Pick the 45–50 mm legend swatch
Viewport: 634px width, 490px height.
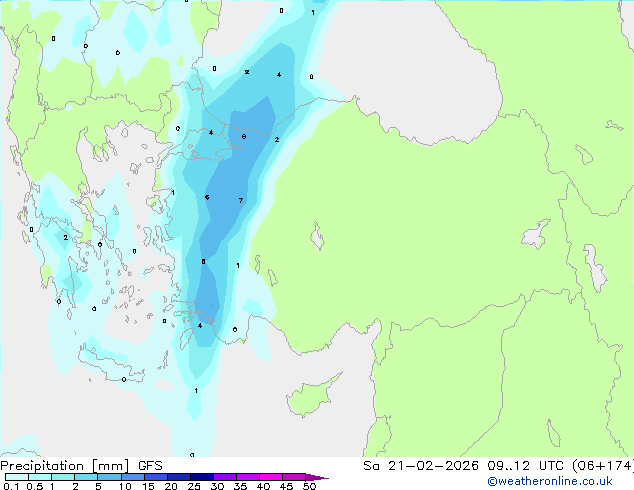click(294, 477)
